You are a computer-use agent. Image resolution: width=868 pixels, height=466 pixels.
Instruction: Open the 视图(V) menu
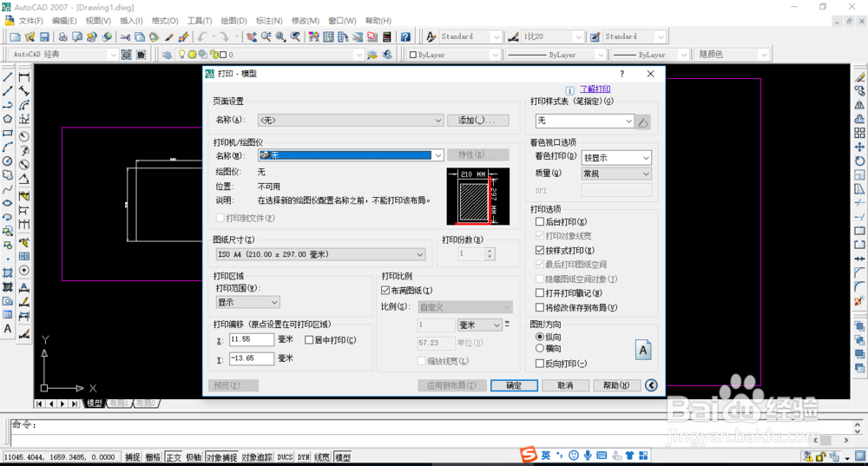click(98, 21)
